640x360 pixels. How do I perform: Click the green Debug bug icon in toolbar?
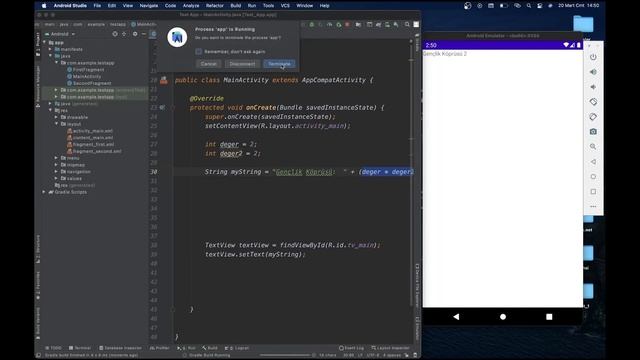click(311, 24)
